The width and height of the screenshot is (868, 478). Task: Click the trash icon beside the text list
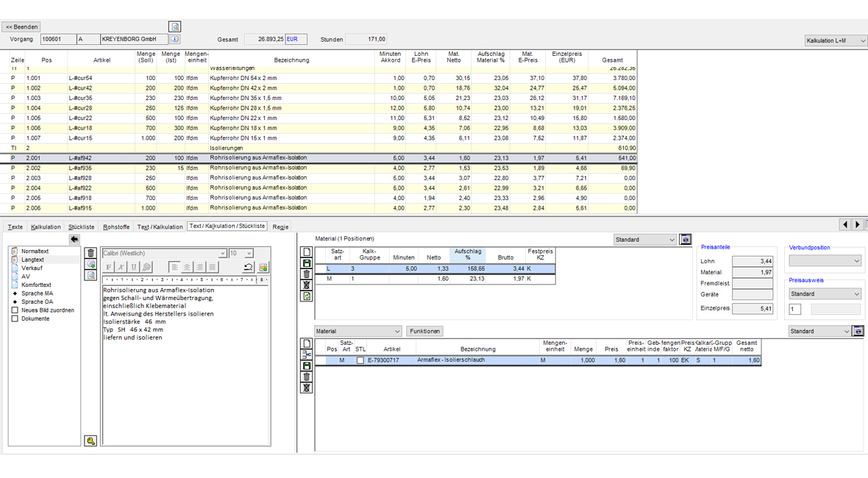pyautogui.click(x=91, y=253)
